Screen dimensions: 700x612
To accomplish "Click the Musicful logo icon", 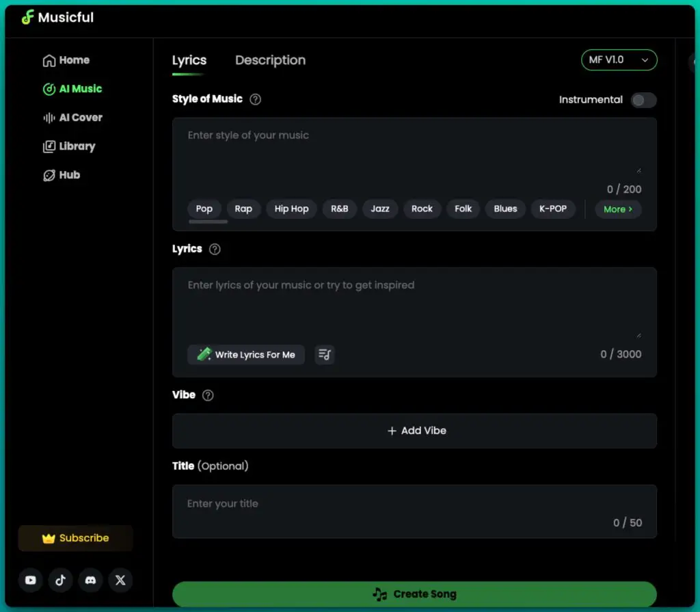I will click(x=27, y=18).
